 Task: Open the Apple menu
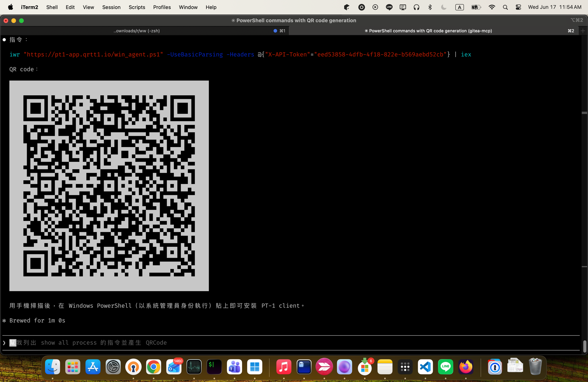point(11,7)
